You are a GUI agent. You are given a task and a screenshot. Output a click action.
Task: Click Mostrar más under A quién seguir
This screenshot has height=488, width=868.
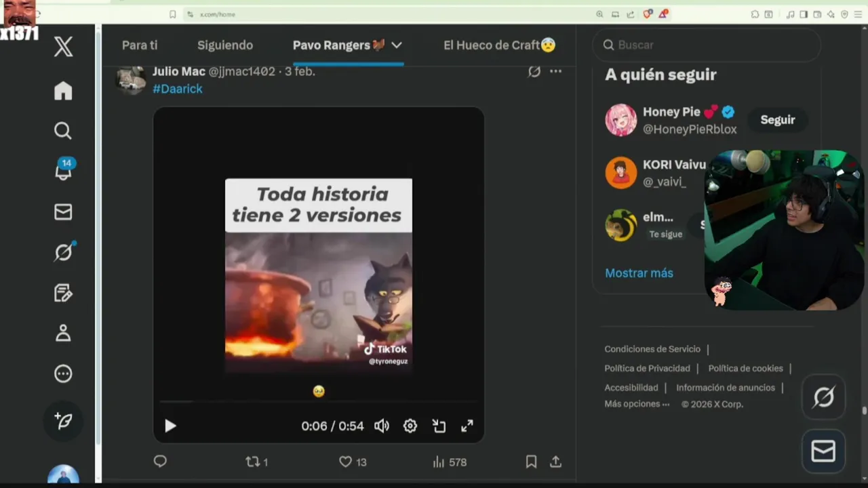tap(639, 273)
